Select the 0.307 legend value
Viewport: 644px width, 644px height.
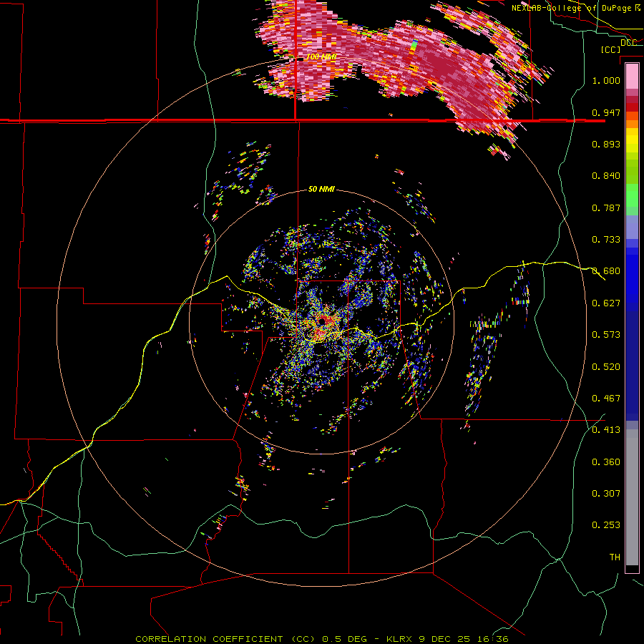tap(606, 494)
